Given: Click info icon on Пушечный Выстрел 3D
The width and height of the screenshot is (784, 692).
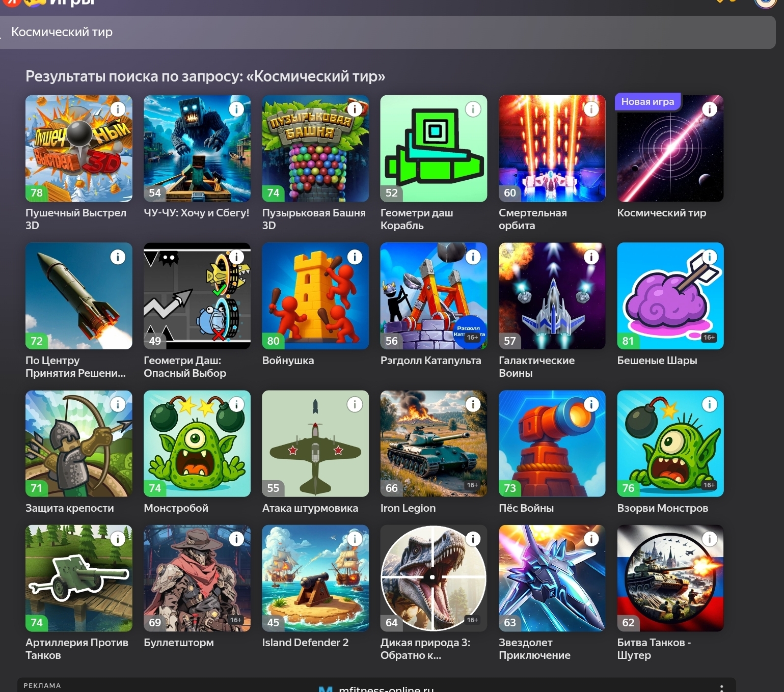Looking at the screenshot, I should [x=118, y=109].
